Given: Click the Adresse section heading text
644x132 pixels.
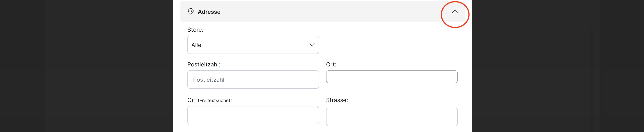Looking at the screenshot, I should (209, 12).
